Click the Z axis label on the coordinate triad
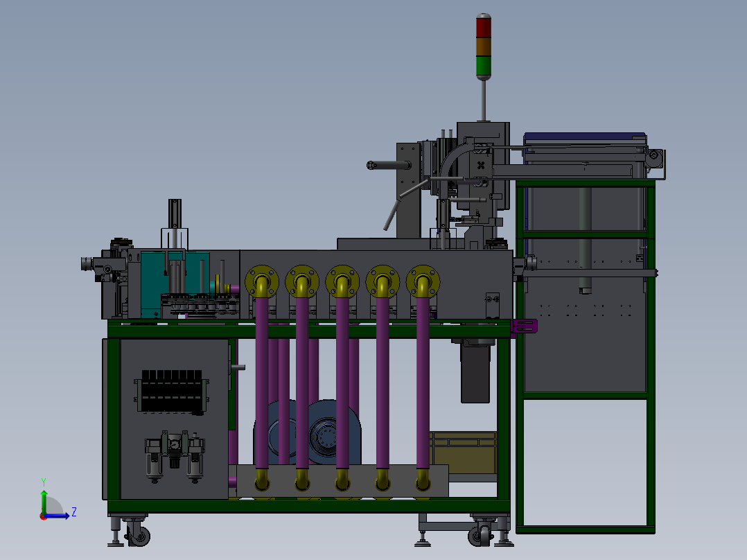747x560 pixels. [x=73, y=511]
